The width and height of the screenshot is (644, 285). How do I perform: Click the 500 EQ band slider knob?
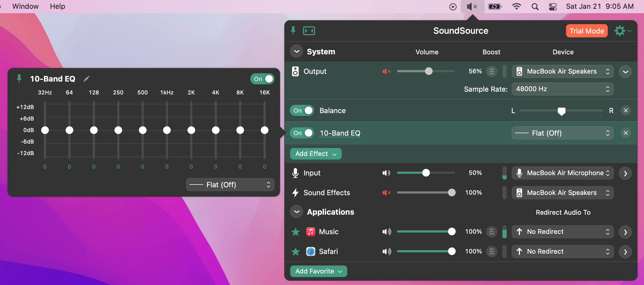pyautogui.click(x=143, y=130)
